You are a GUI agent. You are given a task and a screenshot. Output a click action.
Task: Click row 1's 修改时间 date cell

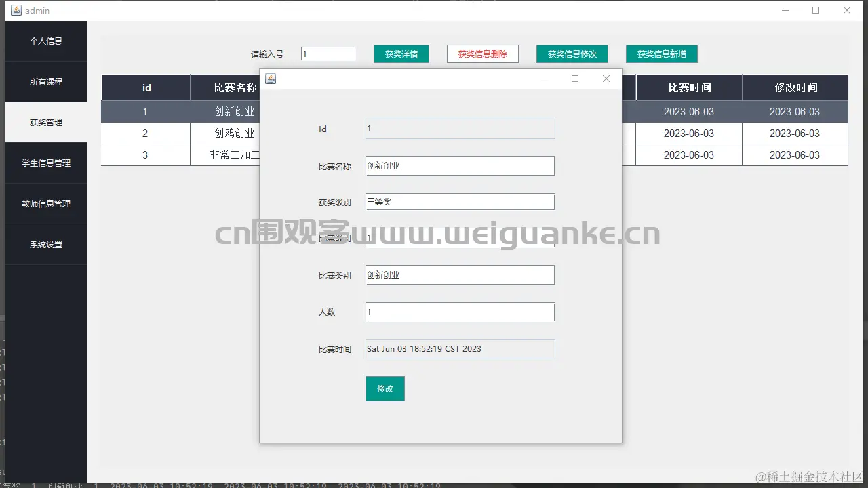coord(795,112)
